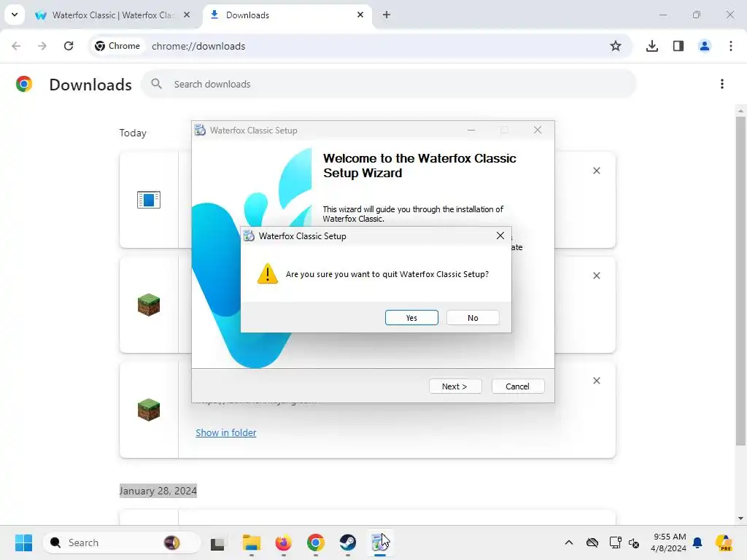This screenshot has height=560, width=747.
Task: Open Steam from the taskbar
Action: (x=348, y=542)
